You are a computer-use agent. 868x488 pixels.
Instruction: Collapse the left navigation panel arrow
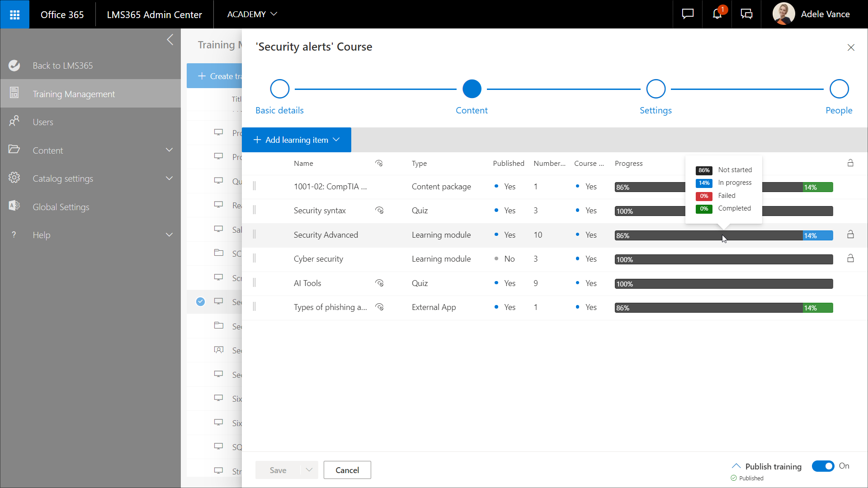click(170, 40)
